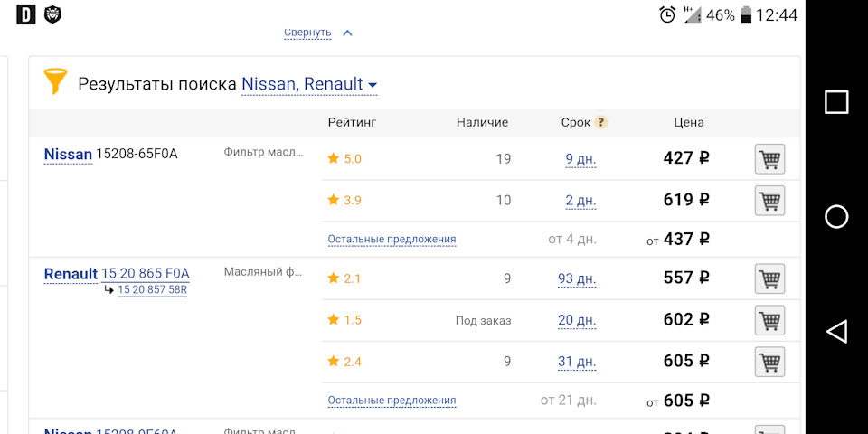The image size is (868, 434).
Task: Open the 9 дн. delivery term details
Action: coord(580,159)
